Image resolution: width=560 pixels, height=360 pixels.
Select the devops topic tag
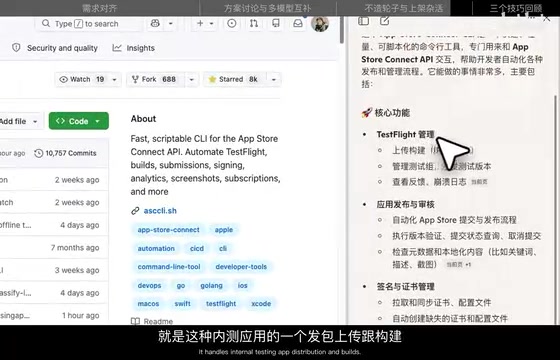pyautogui.click(x=149, y=285)
